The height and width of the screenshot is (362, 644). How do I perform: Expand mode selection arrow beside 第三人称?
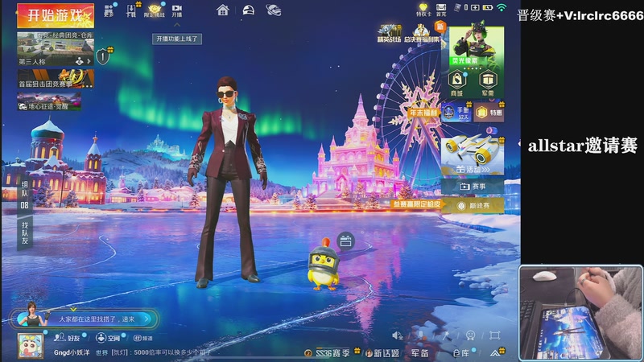tap(89, 62)
